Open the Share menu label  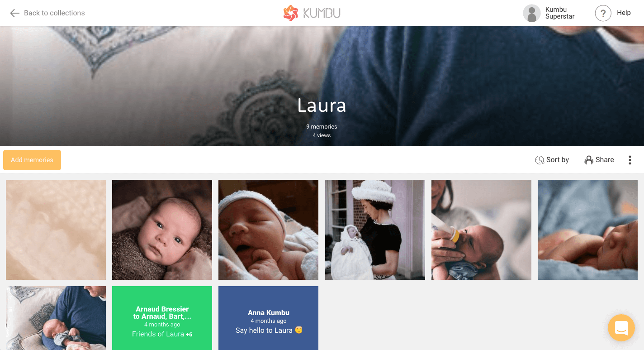pyautogui.click(x=605, y=160)
